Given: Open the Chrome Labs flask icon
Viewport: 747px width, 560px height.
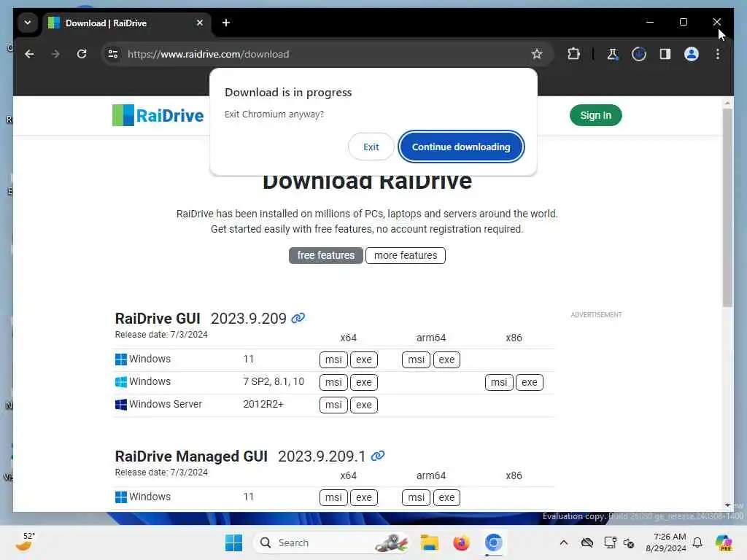Looking at the screenshot, I should [x=613, y=54].
